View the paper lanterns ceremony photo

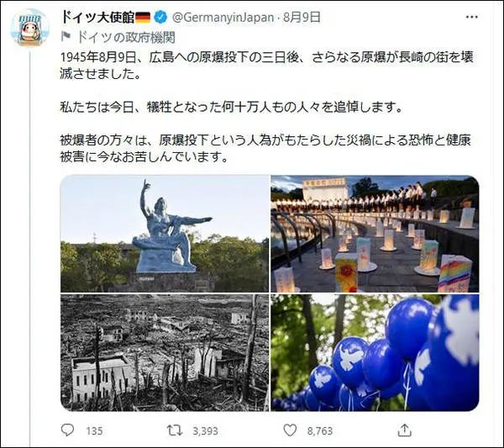click(x=375, y=234)
